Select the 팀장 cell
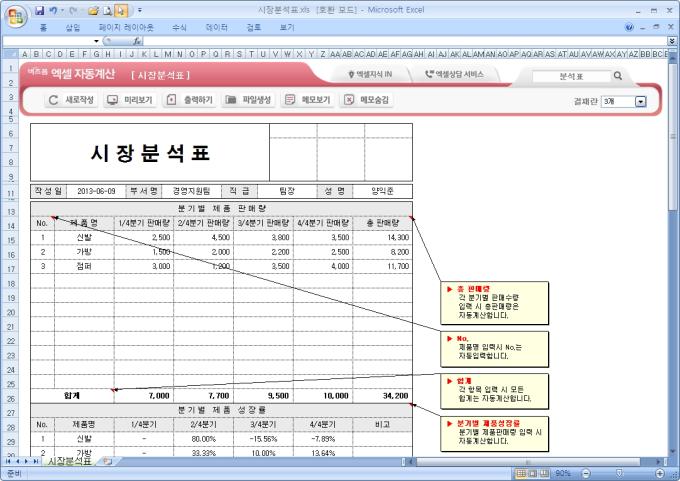 [287, 191]
